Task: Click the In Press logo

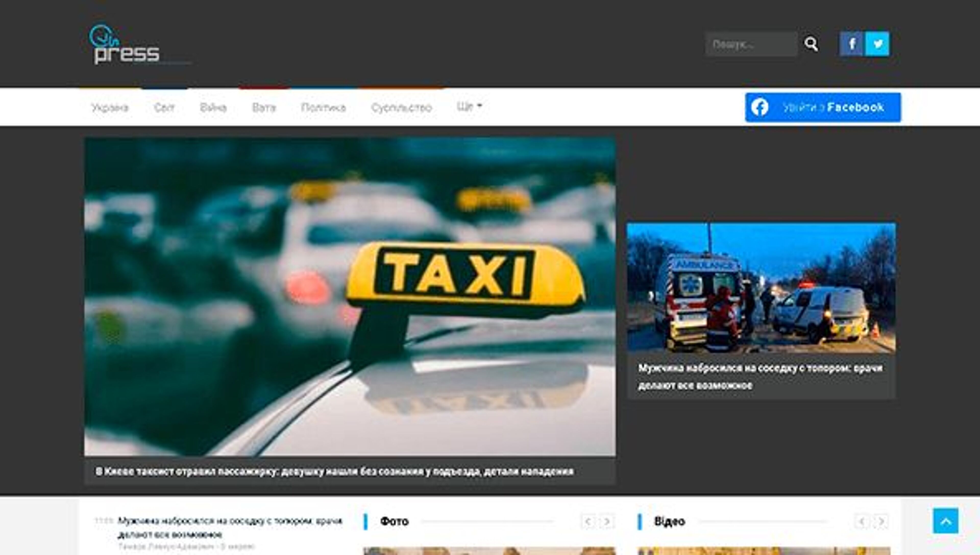Action: pos(125,45)
